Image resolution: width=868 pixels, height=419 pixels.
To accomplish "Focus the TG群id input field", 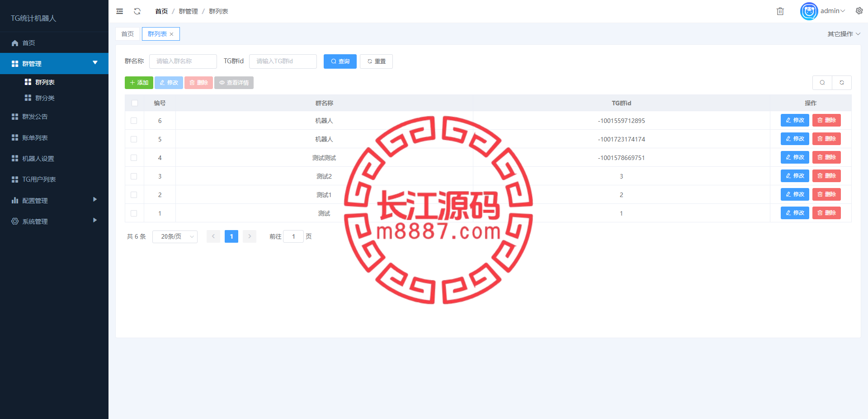I will pos(283,61).
